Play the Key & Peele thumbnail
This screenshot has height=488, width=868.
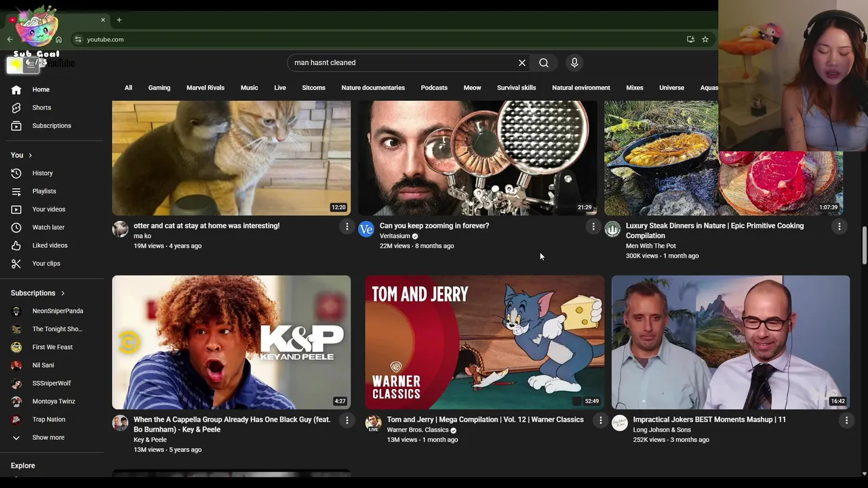click(231, 342)
